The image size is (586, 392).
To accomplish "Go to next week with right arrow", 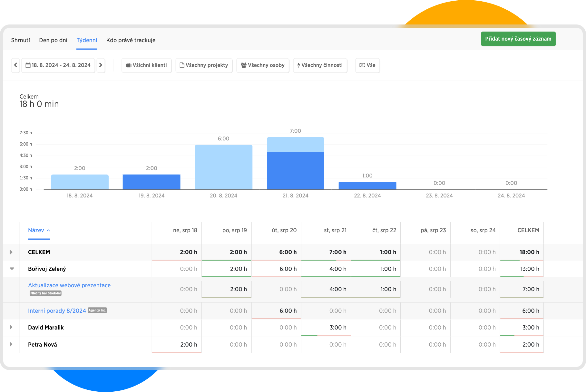I will point(101,65).
